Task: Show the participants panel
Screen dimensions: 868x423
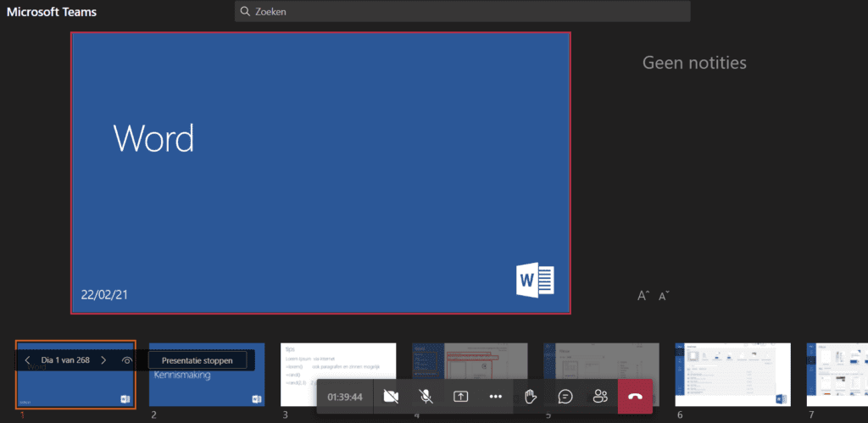Action: (x=600, y=397)
